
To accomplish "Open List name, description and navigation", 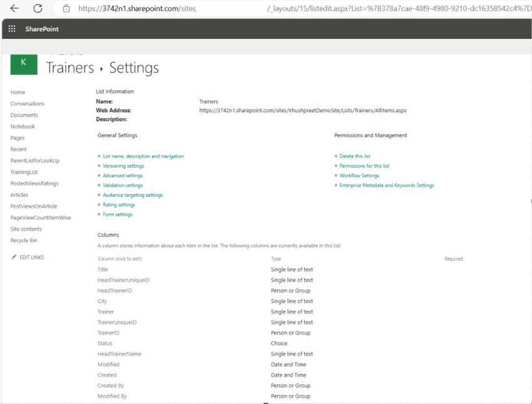I will 143,156.
